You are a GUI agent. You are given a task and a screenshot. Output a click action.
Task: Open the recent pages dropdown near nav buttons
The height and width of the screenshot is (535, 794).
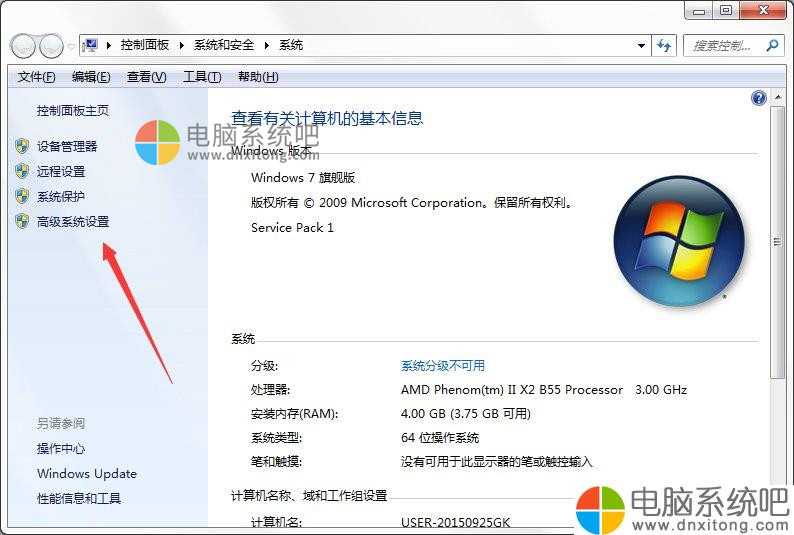point(71,47)
